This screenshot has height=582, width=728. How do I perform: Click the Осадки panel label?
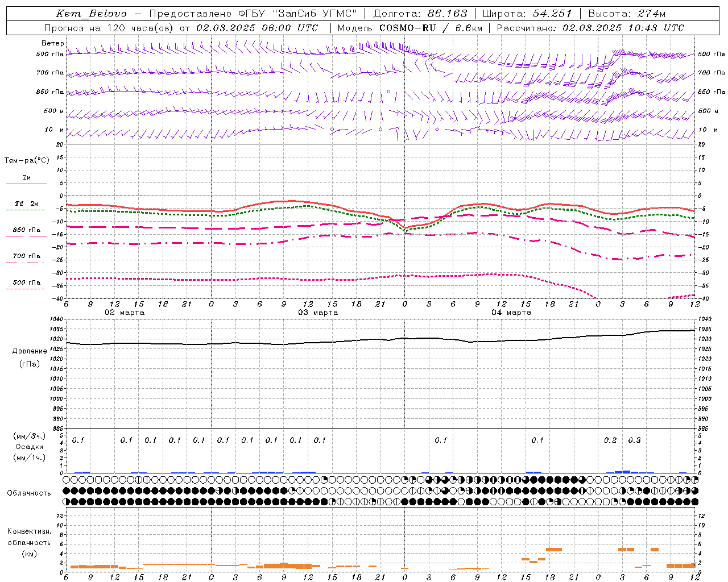pos(30,447)
